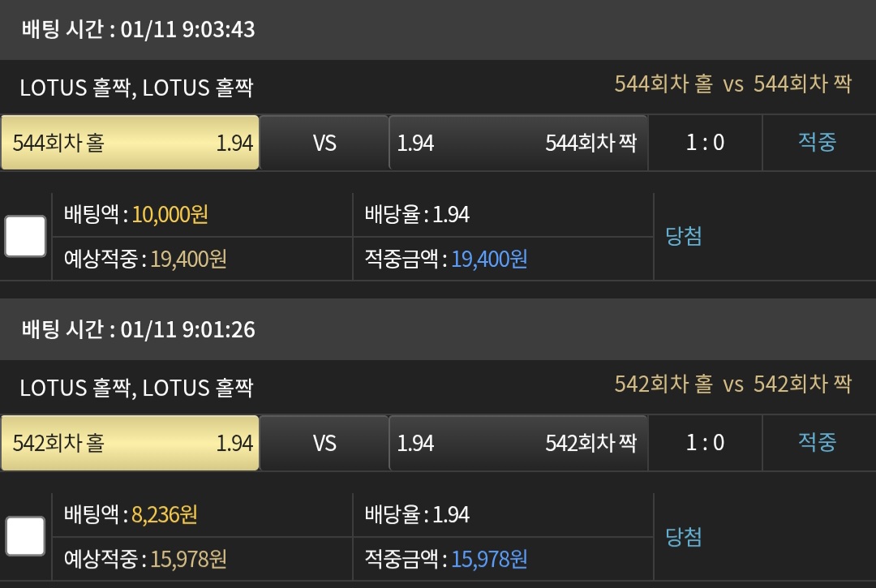Click 당첨 label for the 10,000원 bet
Image resolution: width=876 pixels, height=588 pixels.
tap(684, 236)
